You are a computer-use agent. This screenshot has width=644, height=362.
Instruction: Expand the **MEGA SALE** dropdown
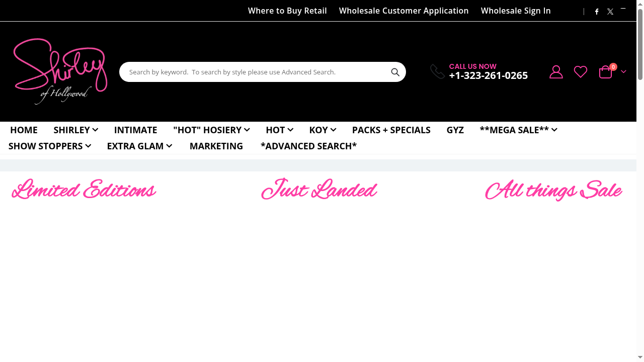coord(518,130)
